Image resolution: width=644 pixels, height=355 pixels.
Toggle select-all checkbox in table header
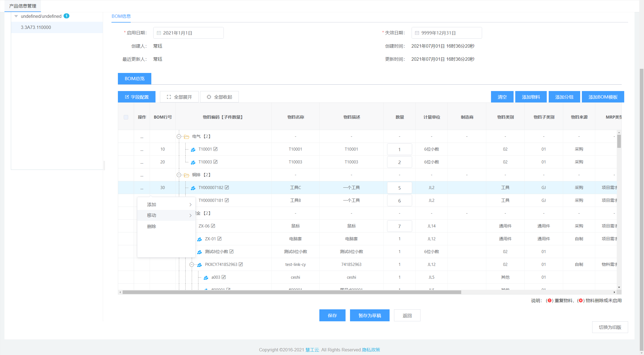click(126, 117)
